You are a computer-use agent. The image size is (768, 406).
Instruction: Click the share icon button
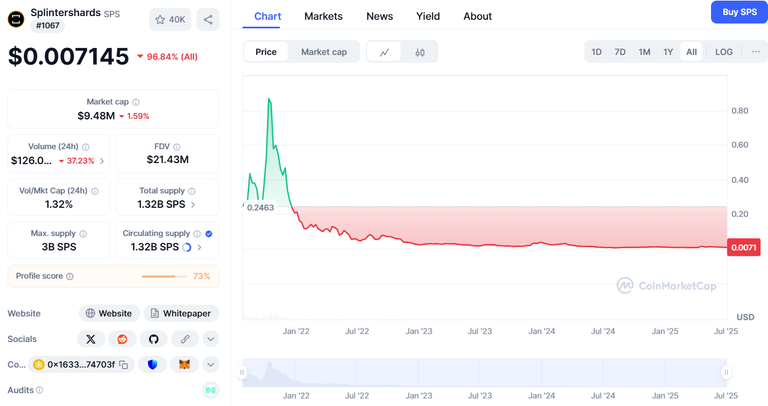208,20
